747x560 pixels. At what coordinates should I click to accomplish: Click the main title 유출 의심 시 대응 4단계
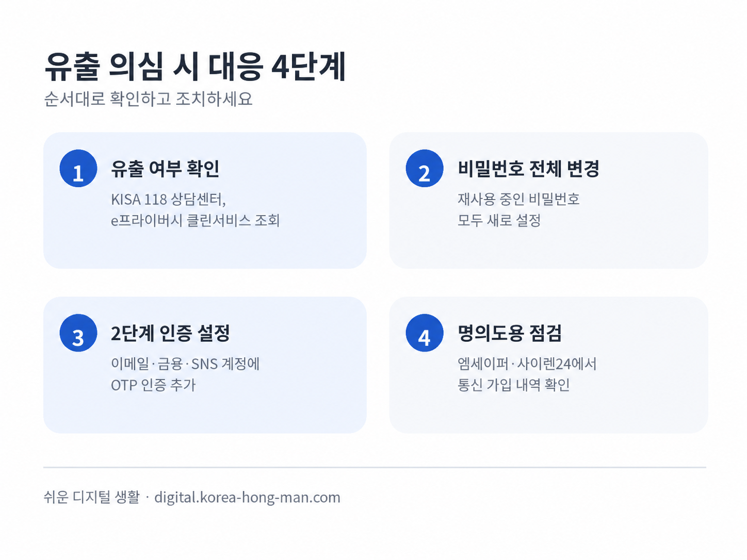(x=194, y=67)
